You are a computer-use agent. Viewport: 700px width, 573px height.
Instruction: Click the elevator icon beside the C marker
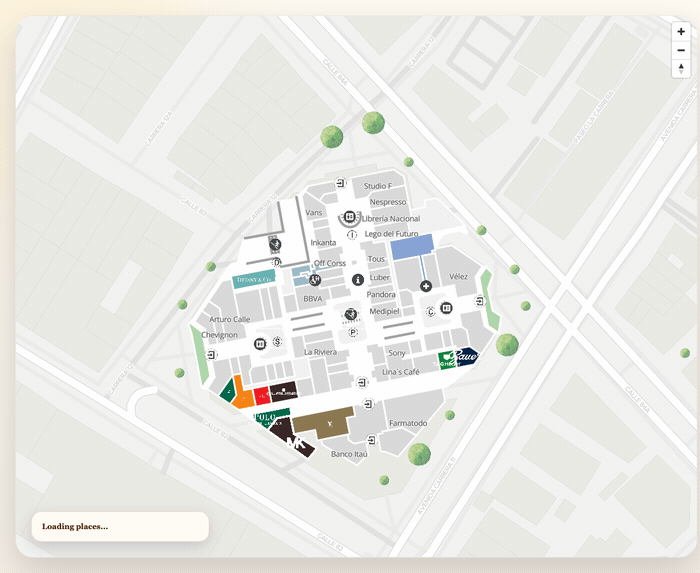coord(446,308)
